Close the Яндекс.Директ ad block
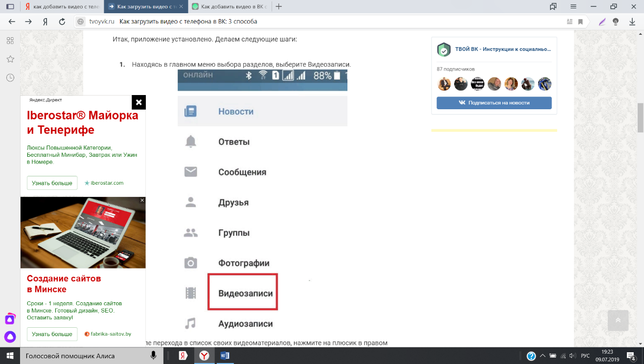644x364 pixels. 139,102
